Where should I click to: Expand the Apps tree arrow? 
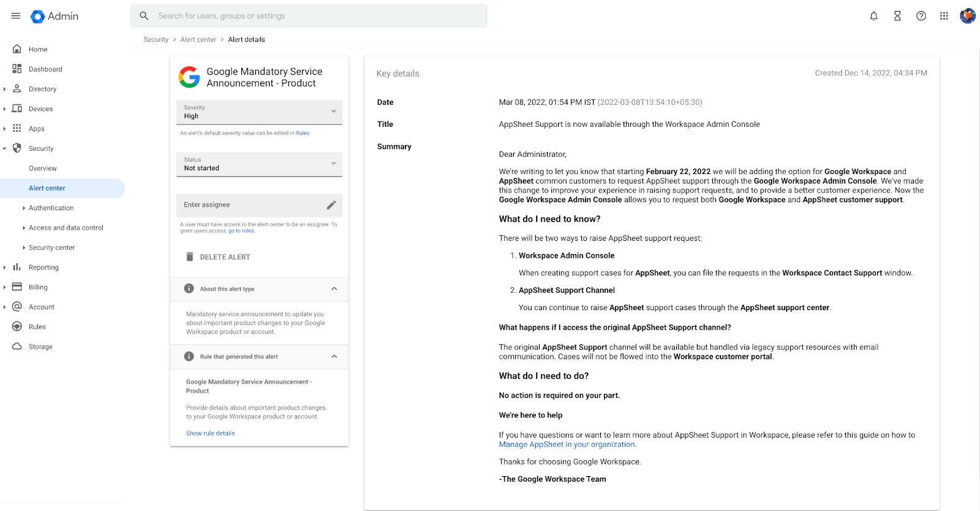[4, 129]
